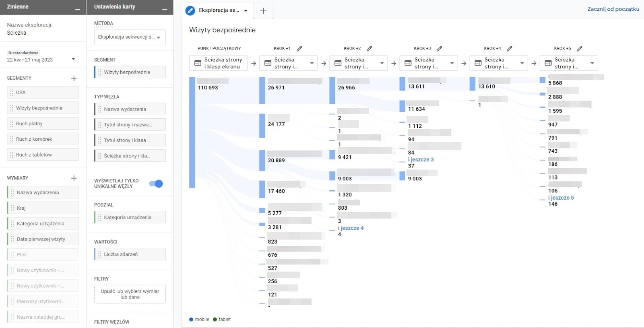Edit KROK +5 step with pencil
The height and width of the screenshot is (328, 644).
(x=580, y=48)
